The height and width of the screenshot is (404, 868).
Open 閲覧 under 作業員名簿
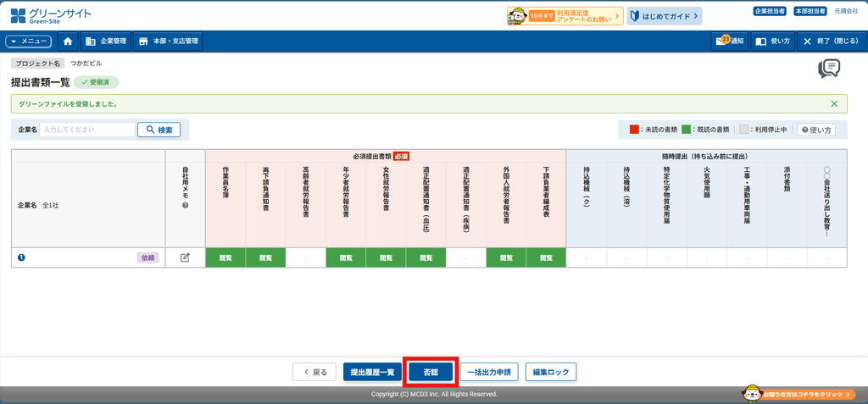[225, 257]
